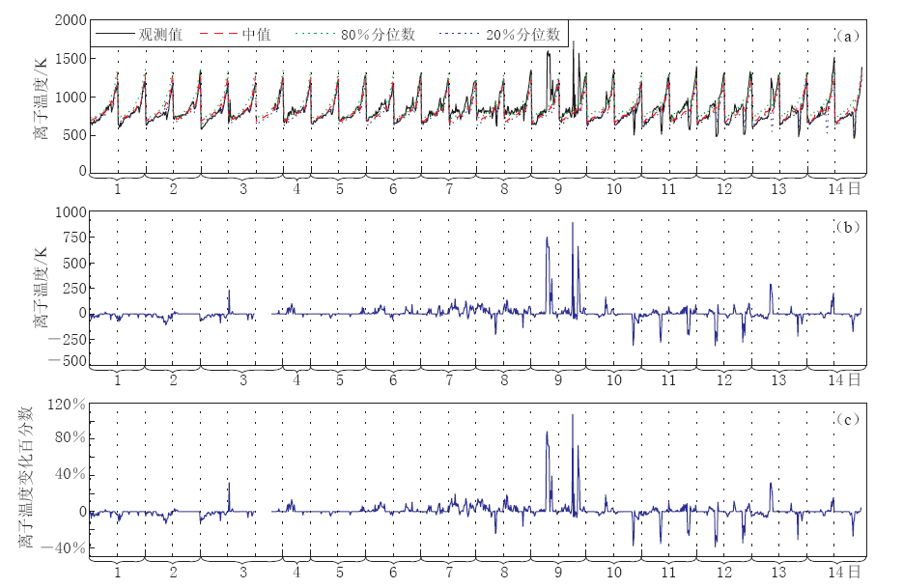903x588 pixels.
Task: Click day 4 label under panel (c)
Action: [296, 572]
